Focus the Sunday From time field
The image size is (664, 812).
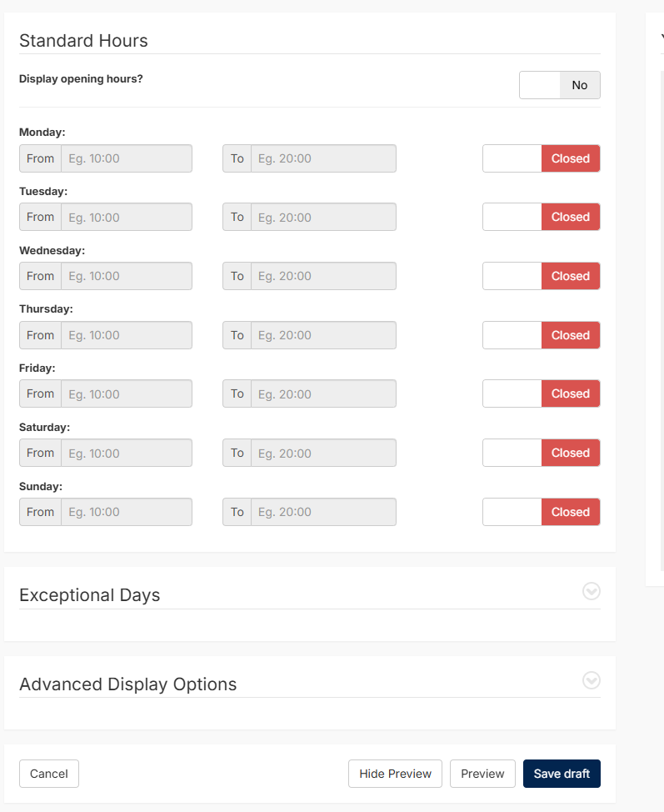tap(127, 512)
